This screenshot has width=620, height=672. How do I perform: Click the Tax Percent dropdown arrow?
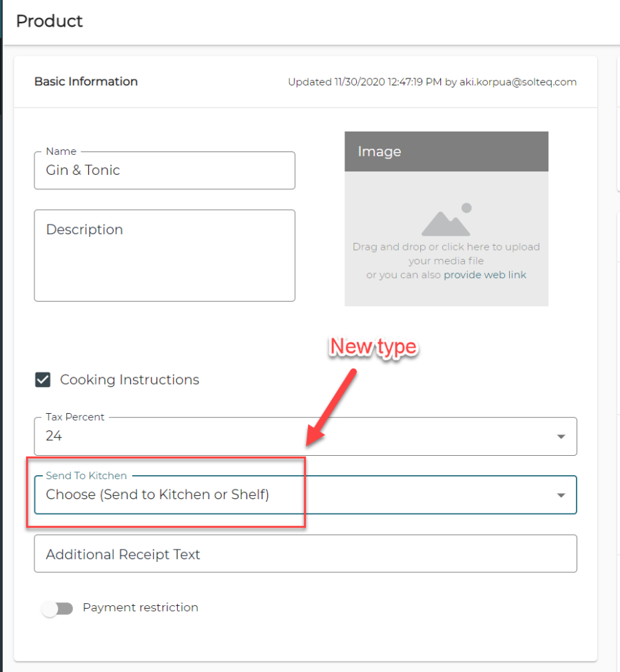561,437
